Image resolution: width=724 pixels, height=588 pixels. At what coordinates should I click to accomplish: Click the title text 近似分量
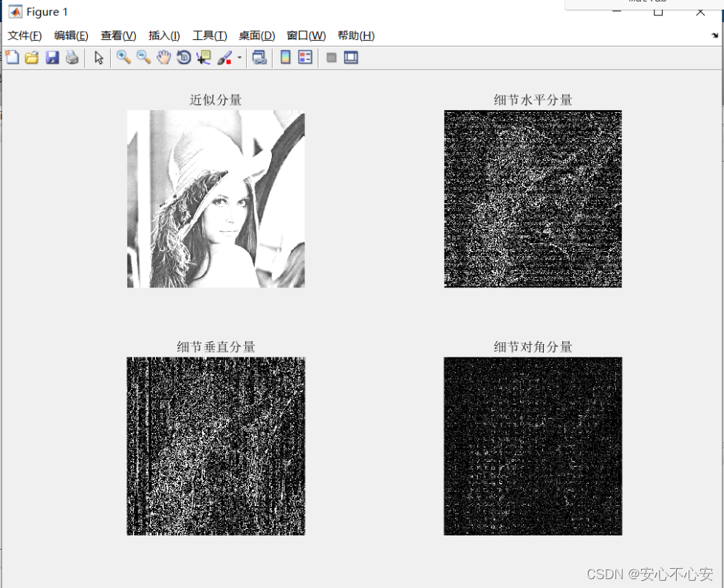click(x=216, y=100)
